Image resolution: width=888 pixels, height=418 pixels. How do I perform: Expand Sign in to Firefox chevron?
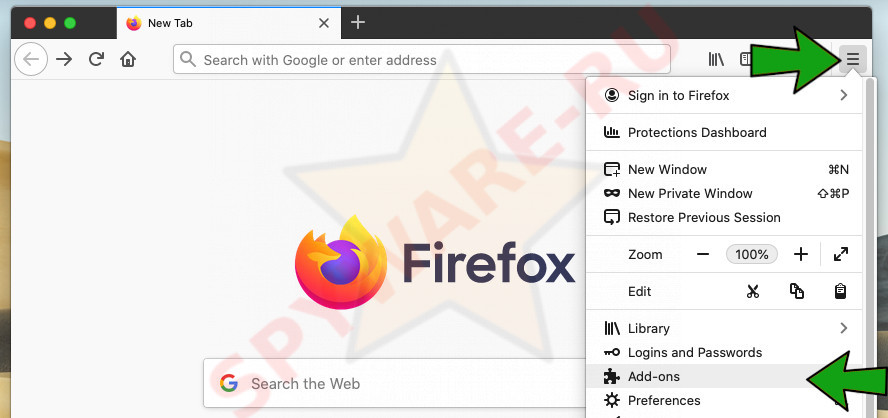pos(844,95)
